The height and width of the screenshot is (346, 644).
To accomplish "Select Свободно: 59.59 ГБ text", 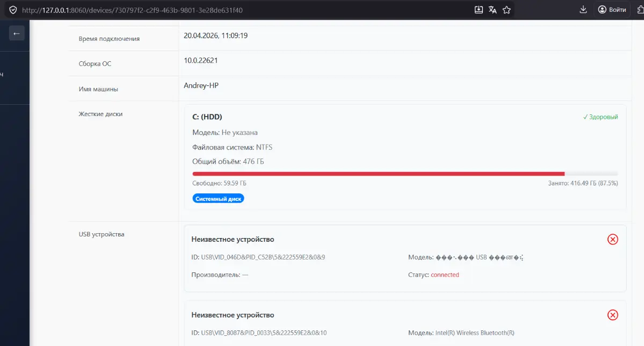I will click(219, 183).
